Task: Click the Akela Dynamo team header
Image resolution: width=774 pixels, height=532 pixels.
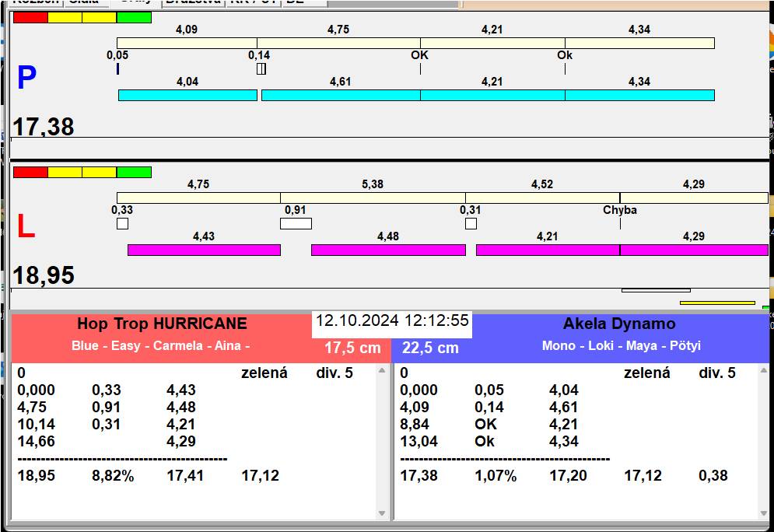Action: click(618, 324)
